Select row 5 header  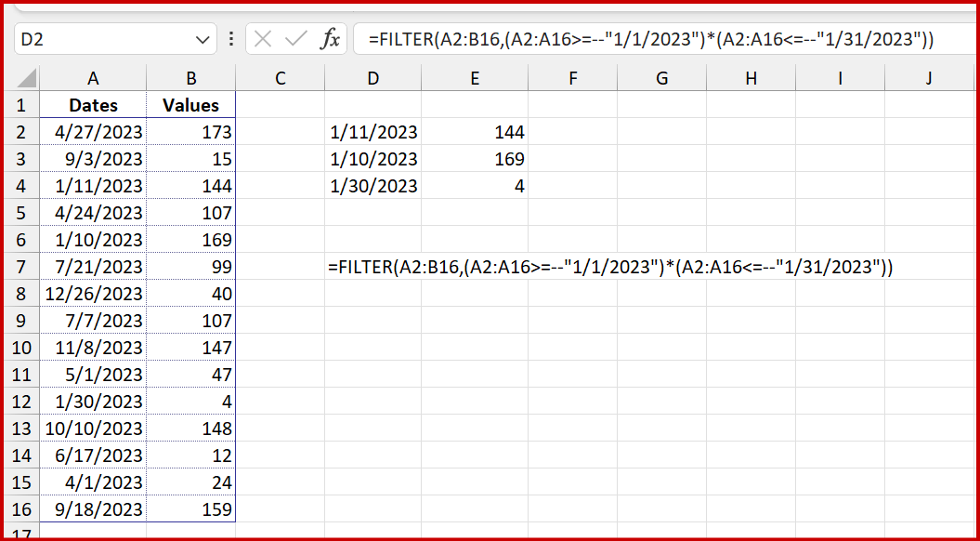point(21,213)
